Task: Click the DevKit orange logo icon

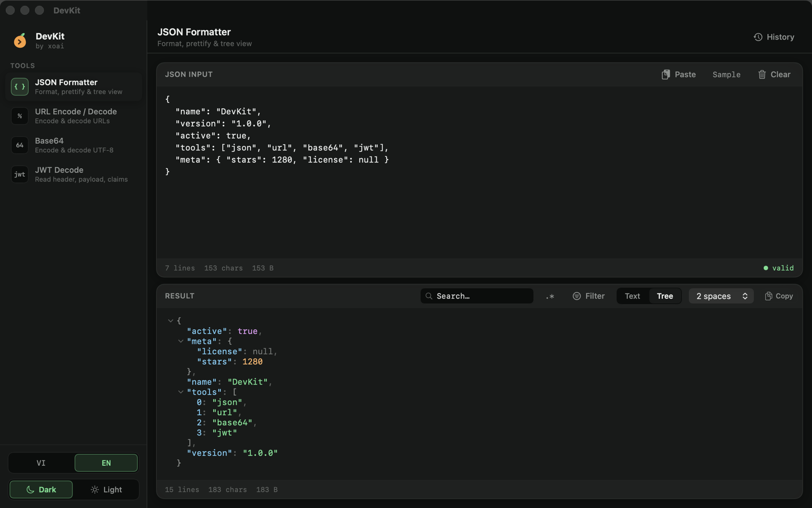Action: [20, 41]
